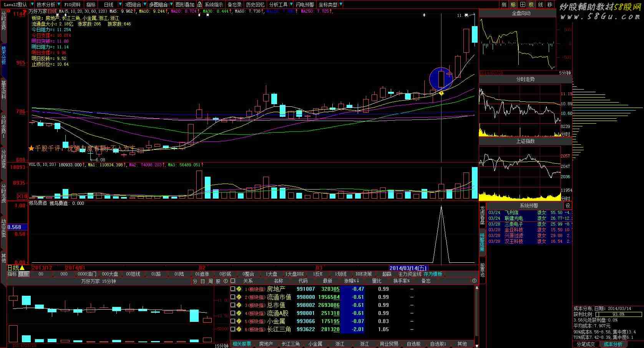The image size is (644, 348).
Task: Open the F10资料 menu item
Action: click(72, 5)
